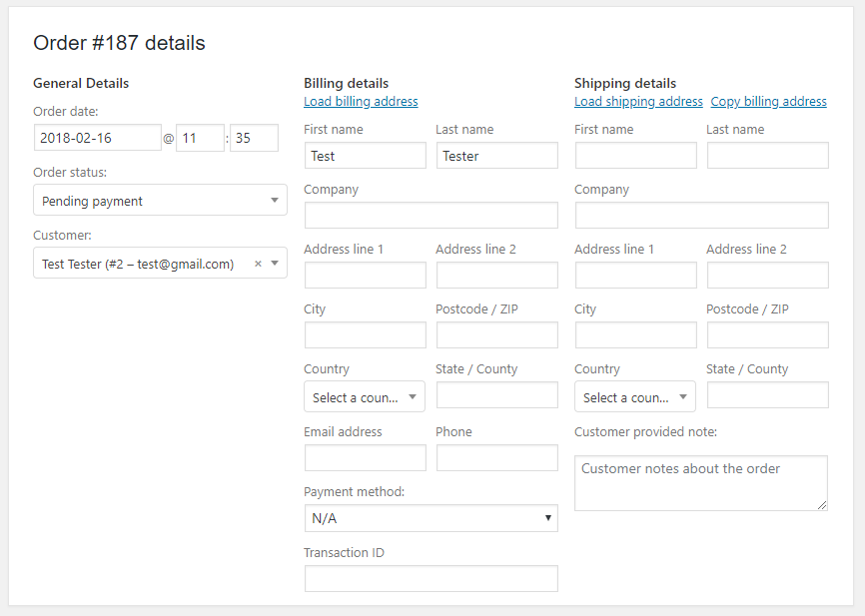Expand the Customer selection dropdown
This screenshot has width=865, height=616.
click(x=275, y=264)
